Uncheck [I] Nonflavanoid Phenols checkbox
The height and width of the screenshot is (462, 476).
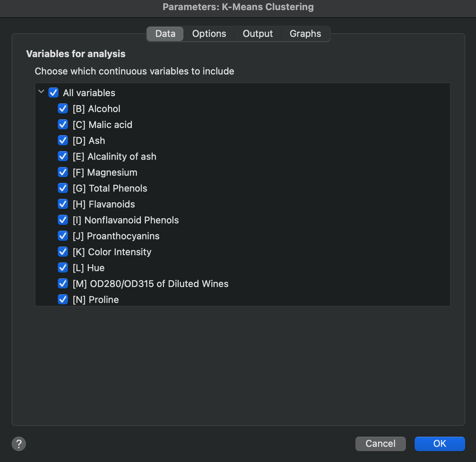[63, 220]
